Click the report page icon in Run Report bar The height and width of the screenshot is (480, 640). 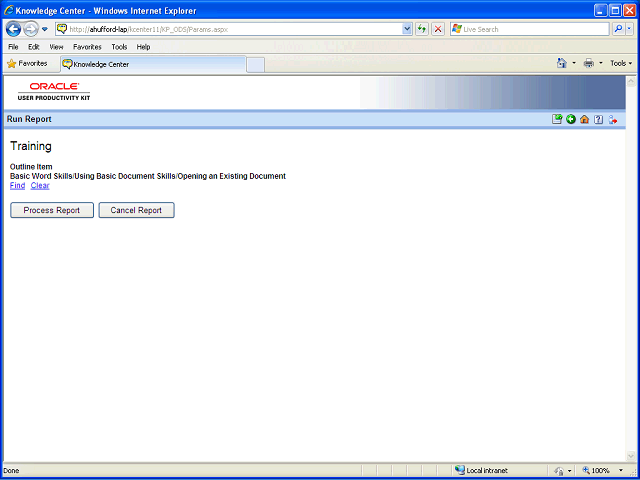(557, 119)
